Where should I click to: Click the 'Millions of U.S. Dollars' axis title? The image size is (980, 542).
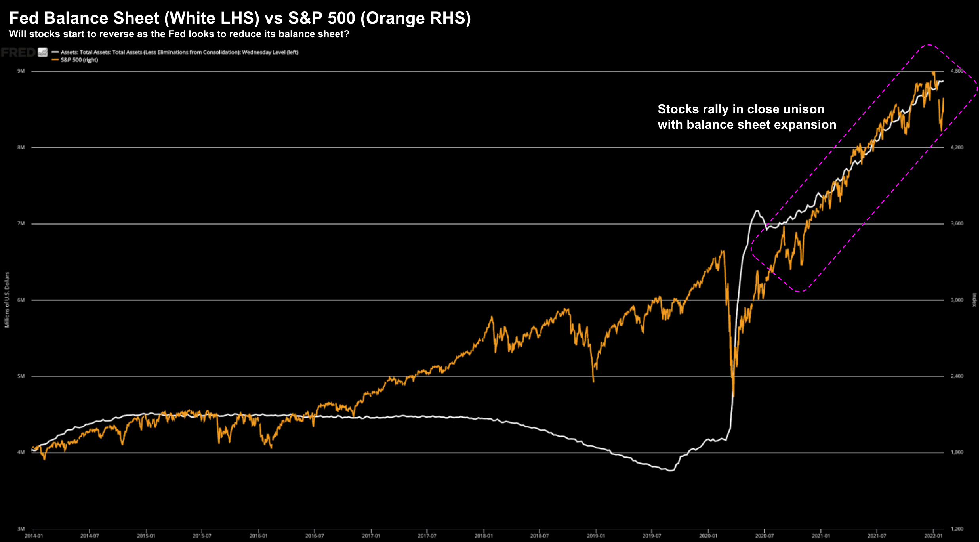click(7, 300)
